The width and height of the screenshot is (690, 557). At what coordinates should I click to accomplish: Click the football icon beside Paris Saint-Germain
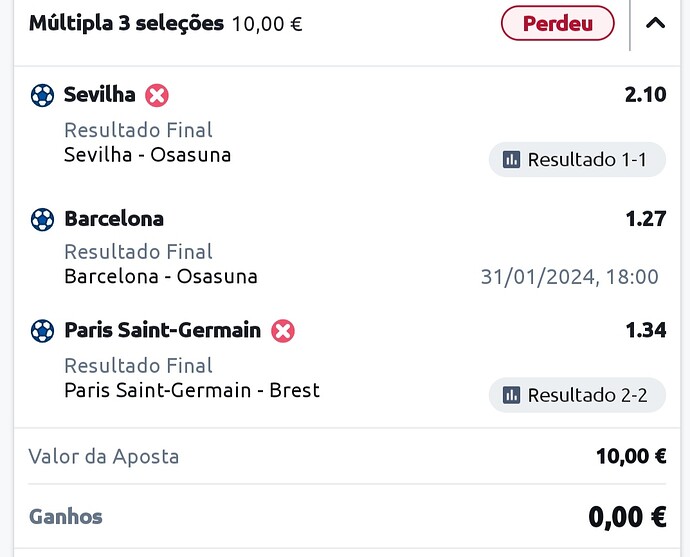pos(42,331)
